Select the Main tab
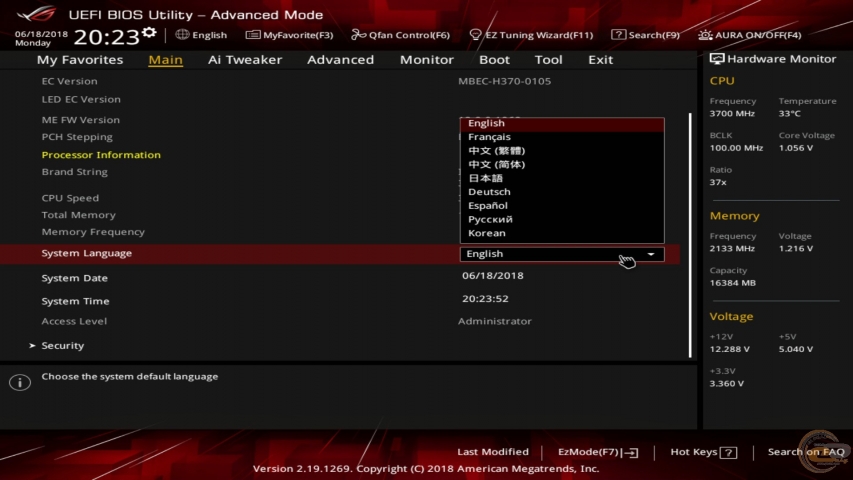The width and height of the screenshot is (853, 480). pyautogui.click(x=165, y=59)
